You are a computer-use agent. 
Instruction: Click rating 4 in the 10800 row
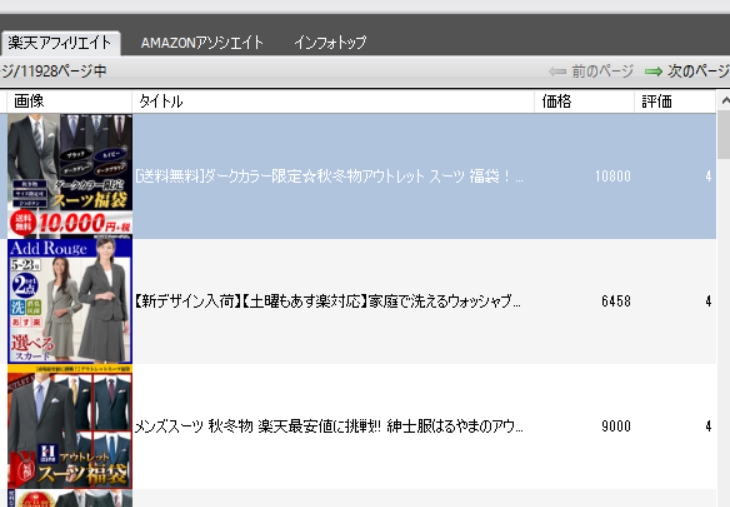coord(708,176)
